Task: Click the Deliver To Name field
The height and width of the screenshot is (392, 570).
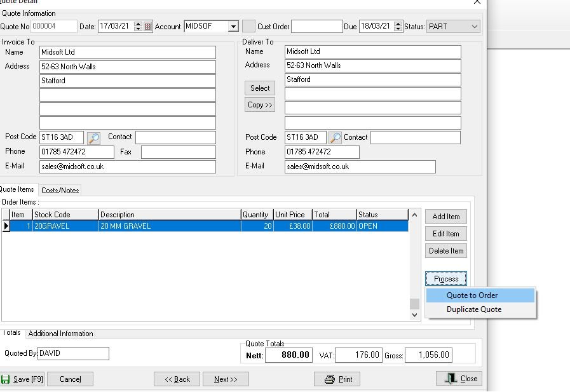Action: [x=373, y=51]
